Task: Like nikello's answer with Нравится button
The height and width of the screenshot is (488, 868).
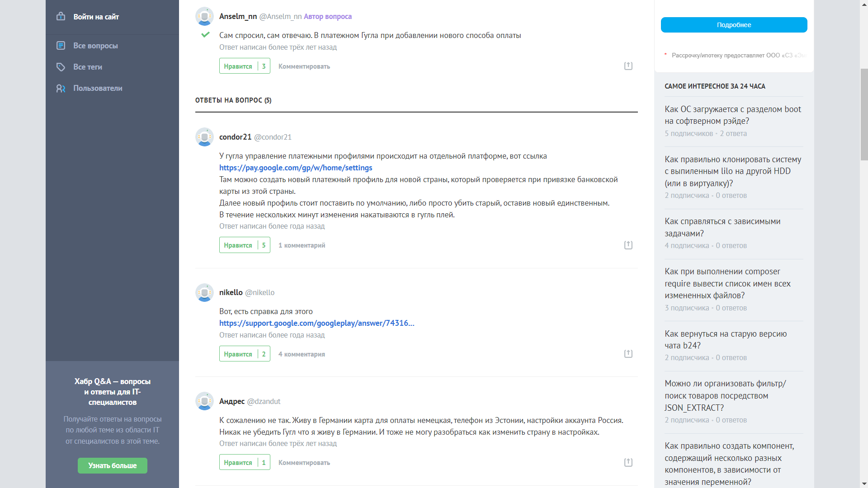Action: click(238, 354)
